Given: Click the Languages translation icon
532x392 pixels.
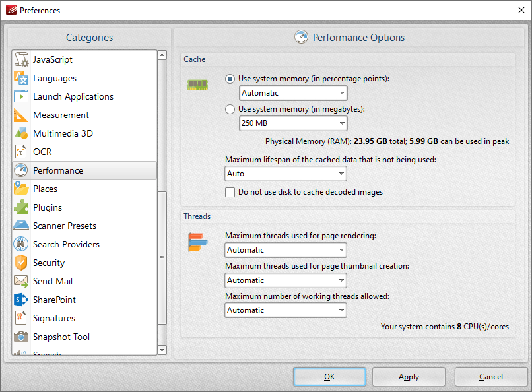Looking at the screenshot, I should click(21, 78).
